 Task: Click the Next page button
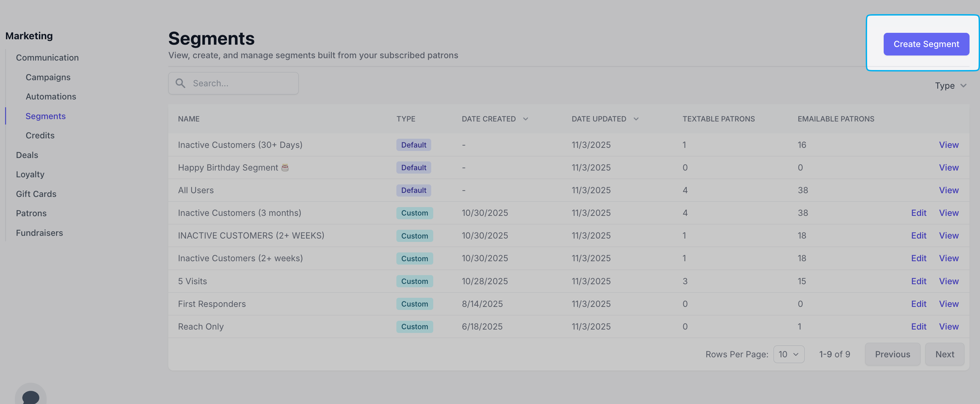pos(944,354)
